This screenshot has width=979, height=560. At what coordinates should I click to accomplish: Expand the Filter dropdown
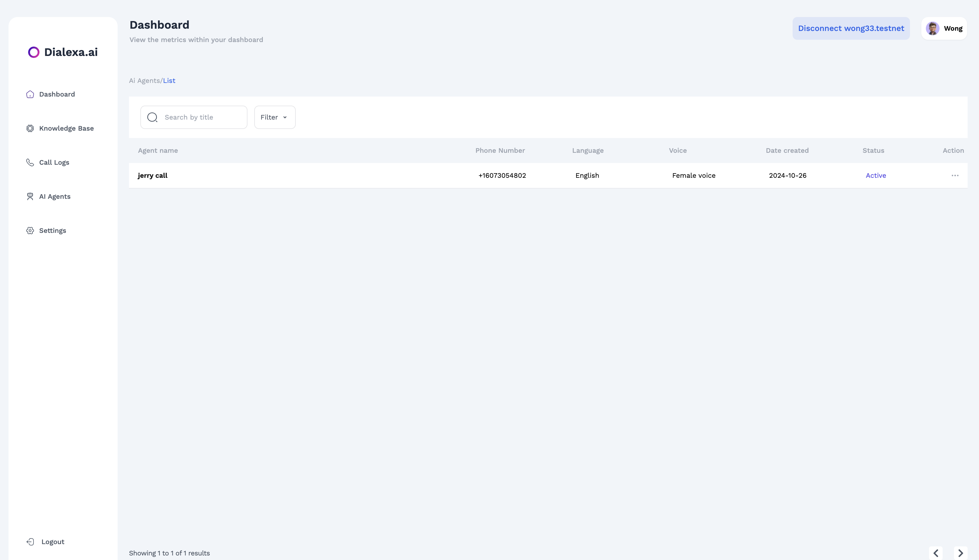click(x=274, y=117)
